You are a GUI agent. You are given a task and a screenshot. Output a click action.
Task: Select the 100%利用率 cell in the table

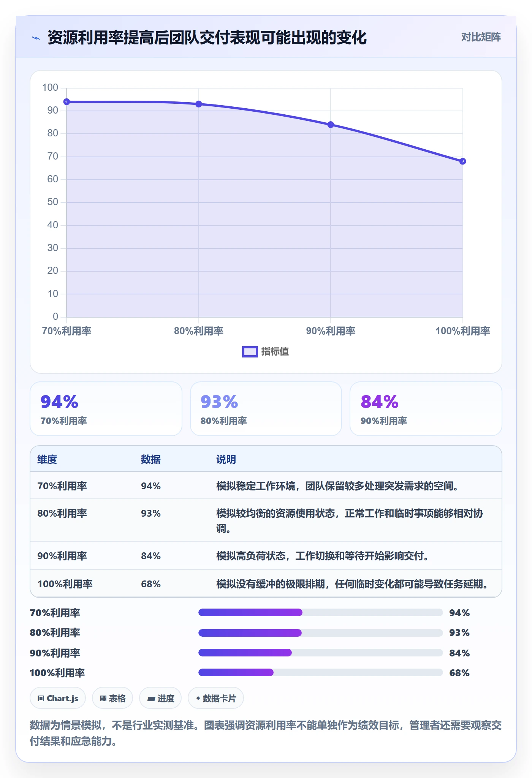pos(65,584)
